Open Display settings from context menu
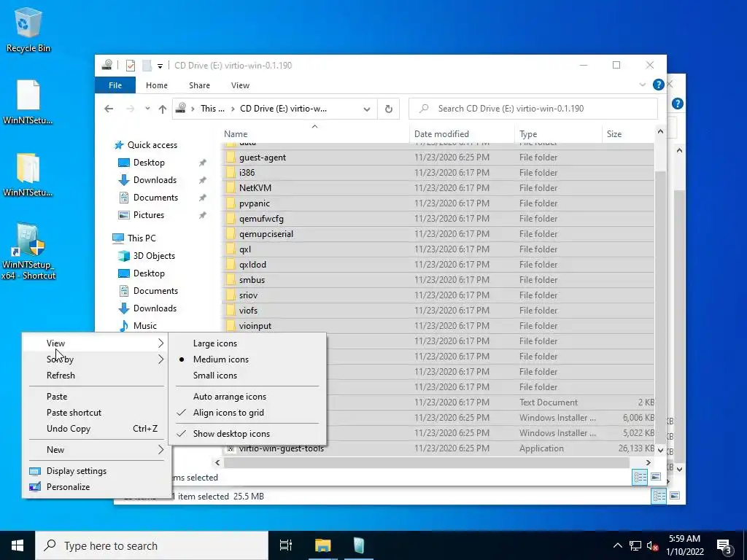Image resolution: width=747 pixels, height=560 pixels. pyautogui.click(x=97, y=471)
